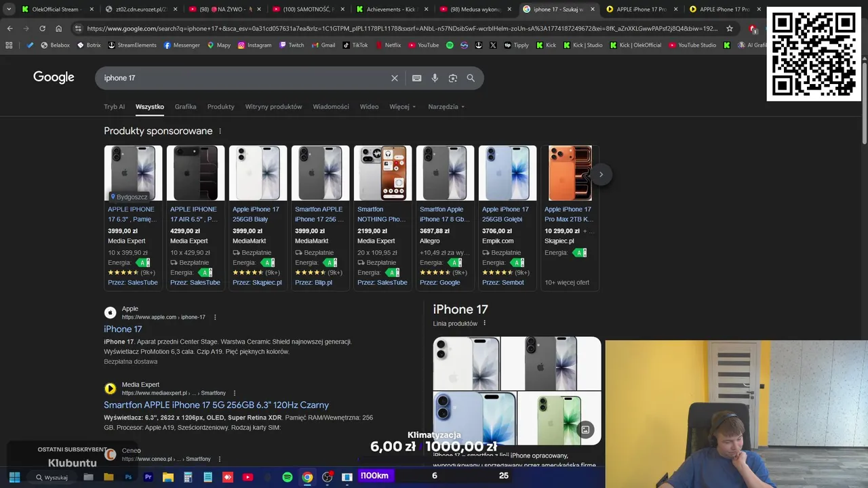Go to the Google homepage logo

click(x=54, y=77)
